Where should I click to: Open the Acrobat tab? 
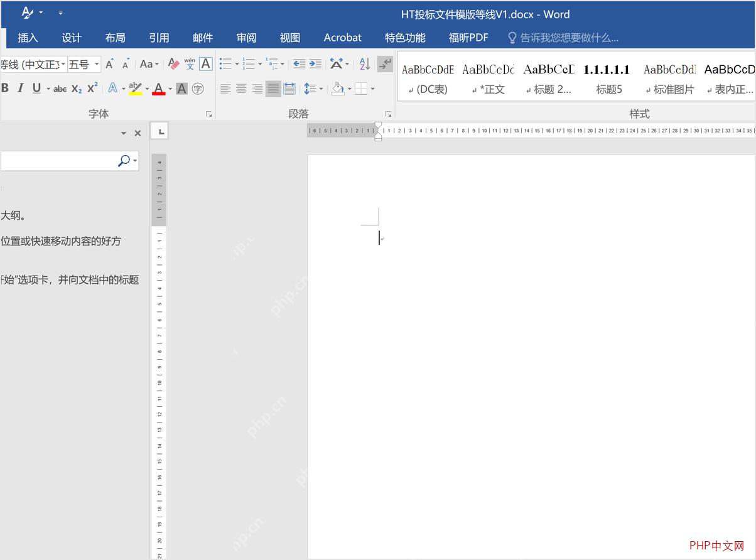(x=343, y=38)
